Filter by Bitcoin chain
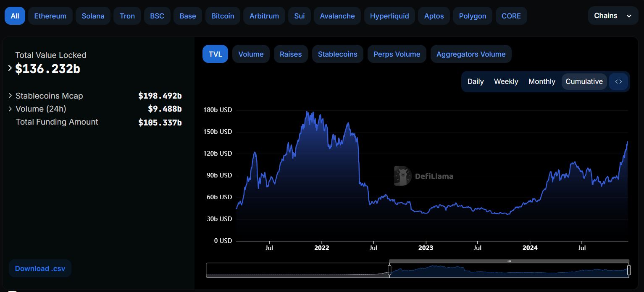The height and width of the screenshot is (292, 644). [x=223, y=16]
